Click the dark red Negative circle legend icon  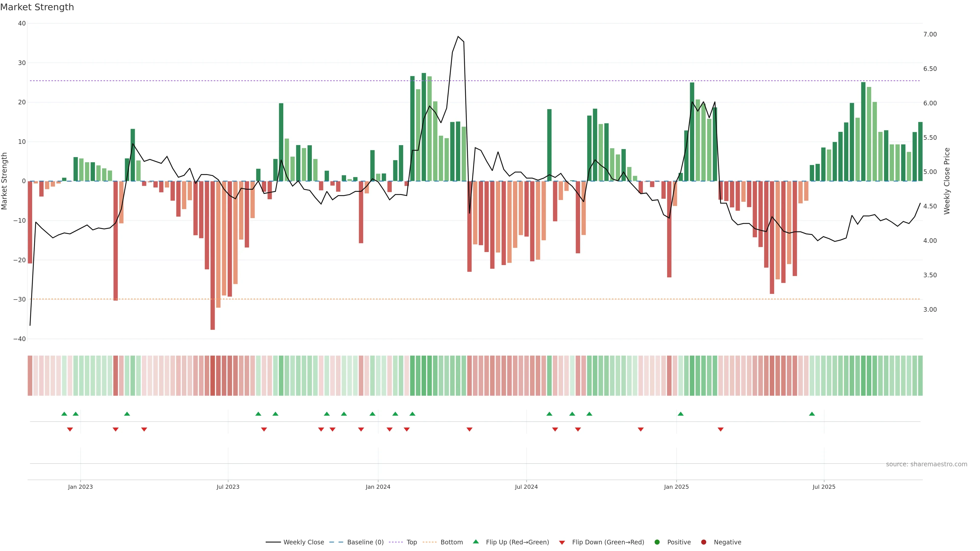pyautogui.click(x=703, y=542)
